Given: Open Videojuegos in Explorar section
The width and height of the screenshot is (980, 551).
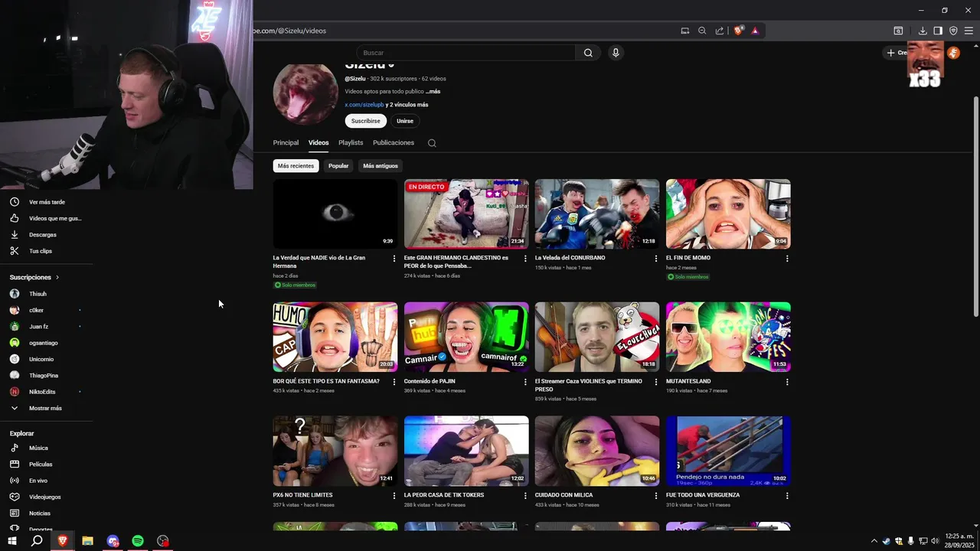Looking at the screenshot, I should (x=46, y=497).
